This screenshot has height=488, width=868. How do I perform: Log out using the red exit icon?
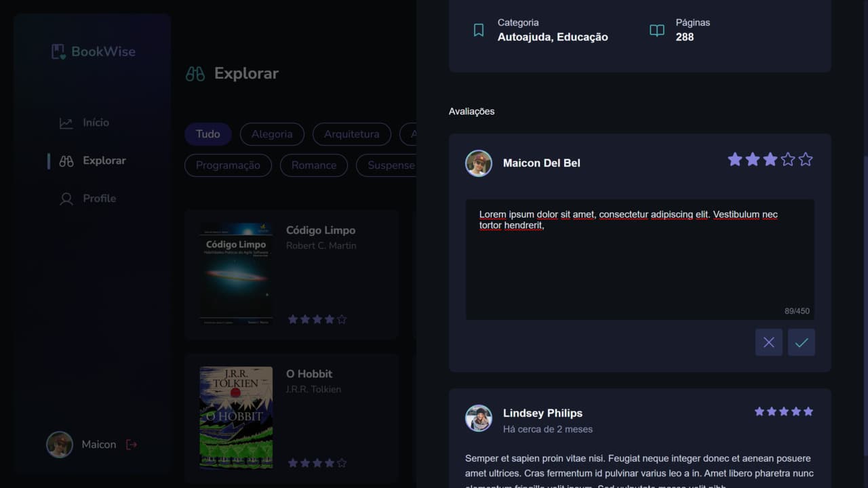pyautogui.click(x=128, y=444)
